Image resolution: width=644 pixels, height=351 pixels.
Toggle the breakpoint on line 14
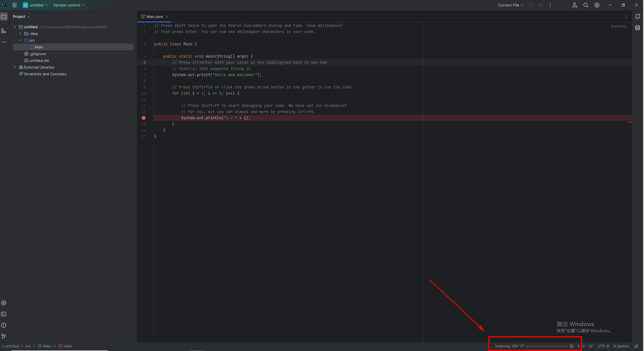pyautogui.click(x=144, y=118)
